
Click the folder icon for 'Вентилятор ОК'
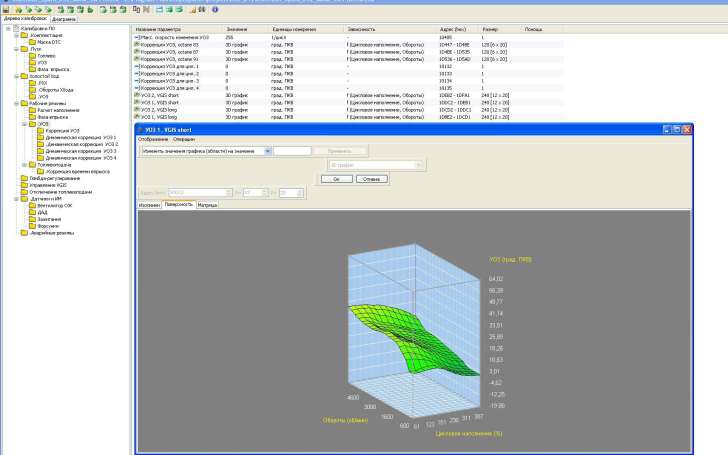(33, 204)
